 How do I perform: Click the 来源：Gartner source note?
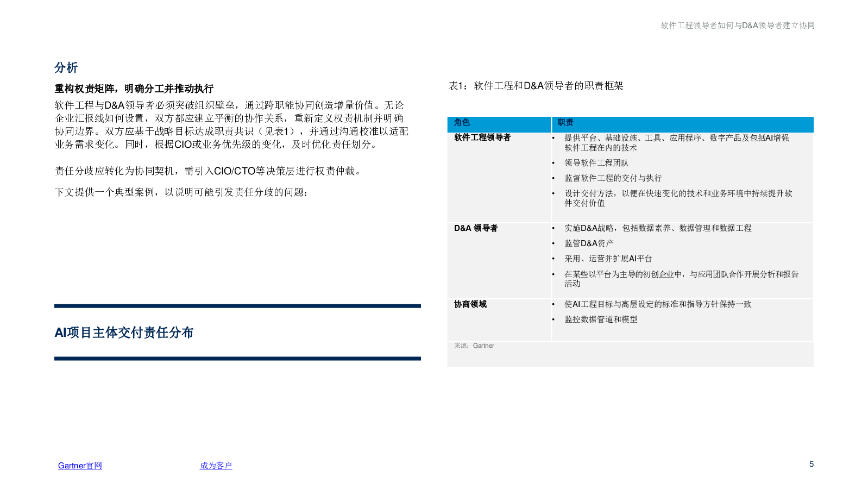coord(474,346)
